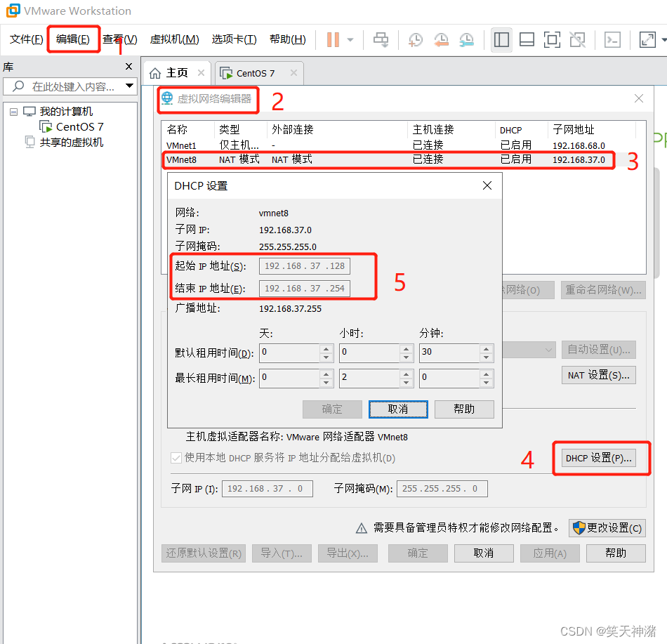Close the DHCP 设置 dialog
Screen dimensions: 667x644
tap(487, 185)
